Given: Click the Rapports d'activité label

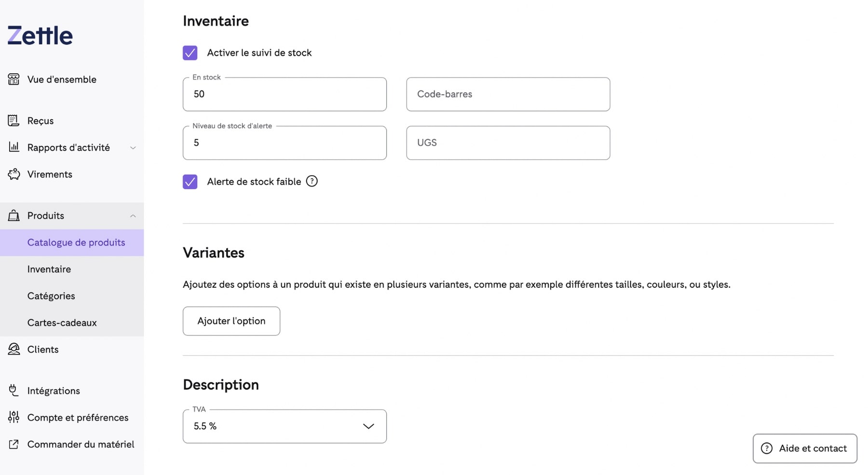Looking at the screenshot, I should coord(68,148).
